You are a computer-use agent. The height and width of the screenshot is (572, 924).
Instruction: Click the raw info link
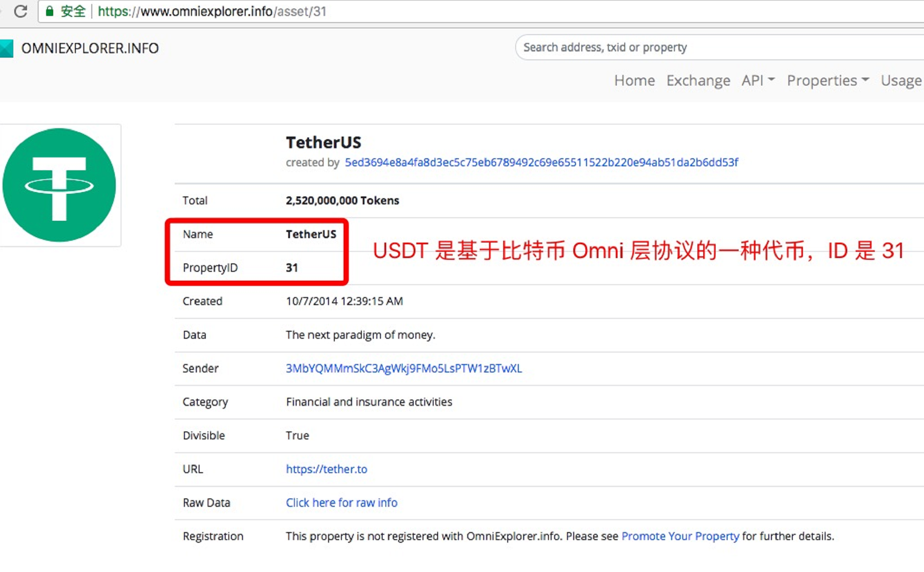(x=341, y=502)
